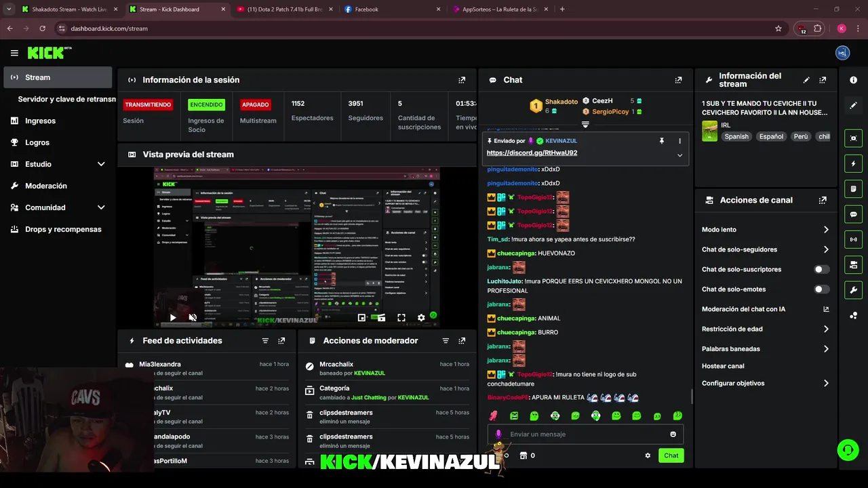Expand Restricción de edad settings
This screenshot has width=868, height=488.
point(766,329)
